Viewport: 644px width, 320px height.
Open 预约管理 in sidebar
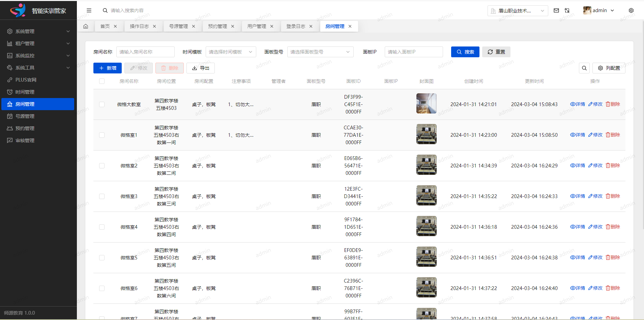38,128
